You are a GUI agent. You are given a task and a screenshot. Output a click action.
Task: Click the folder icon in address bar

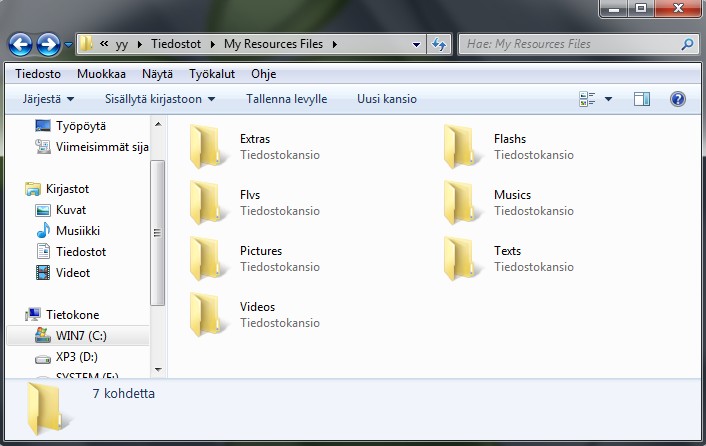click(86, 44)
